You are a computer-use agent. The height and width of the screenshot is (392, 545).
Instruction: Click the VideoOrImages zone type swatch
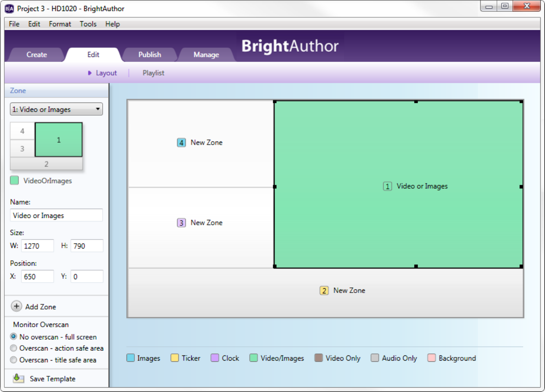15,180
